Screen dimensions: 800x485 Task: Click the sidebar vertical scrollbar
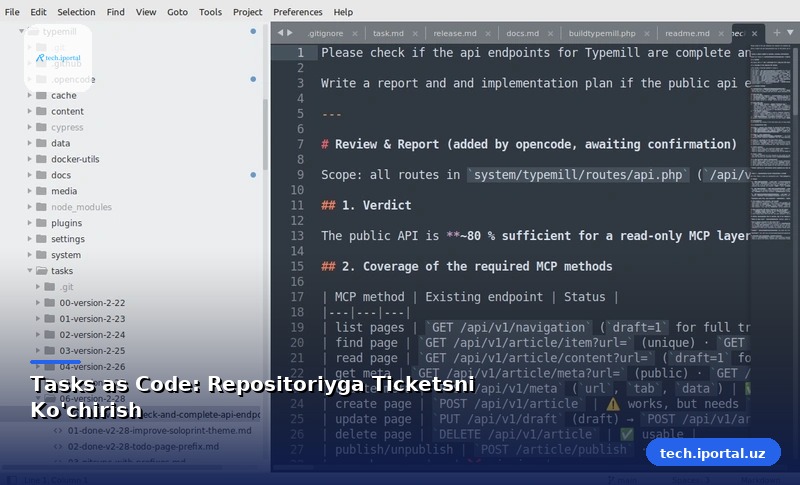point(265,135)
